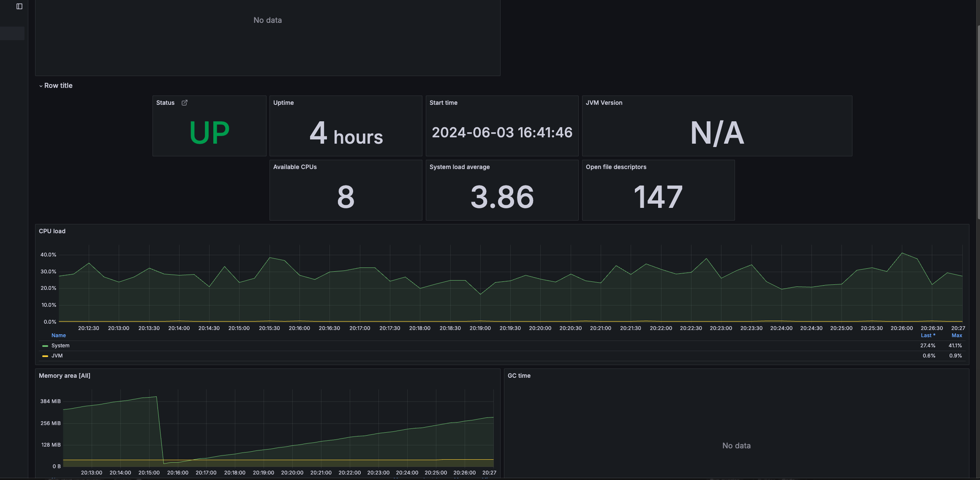Sort CPU load legend by Last *
Viewport: 980px width, 480px height.
[928, 335]
